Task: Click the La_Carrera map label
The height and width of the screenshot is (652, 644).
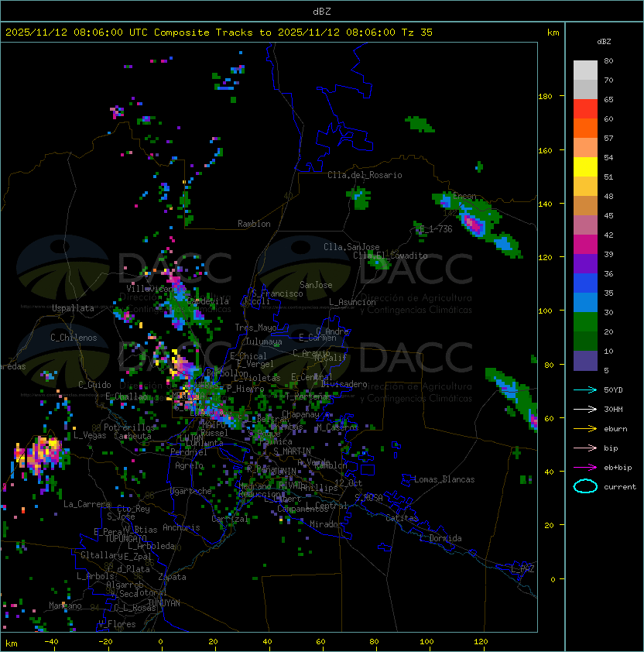Action: pos(87,504)
